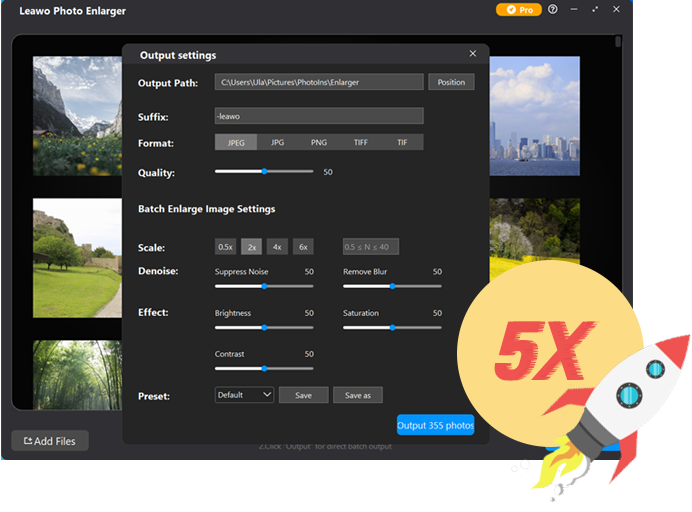The image size is (692, 512).
Task: Select the JPEG format option
Action: (236, 143)
